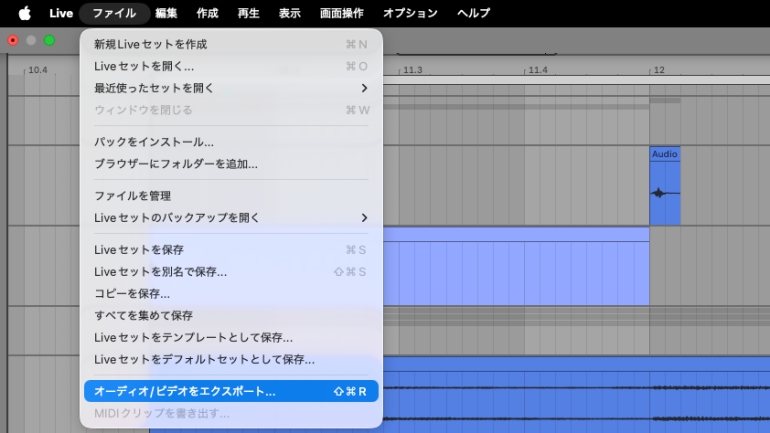This screenshot has width=770, height=433.
Task: Choose オーディオ/ビデオをエクスポート...
Action: point(231,391)
